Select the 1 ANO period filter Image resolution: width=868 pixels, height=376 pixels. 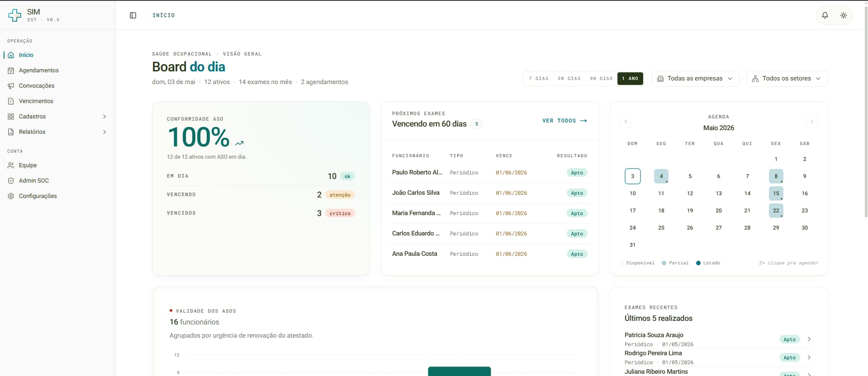630,79
